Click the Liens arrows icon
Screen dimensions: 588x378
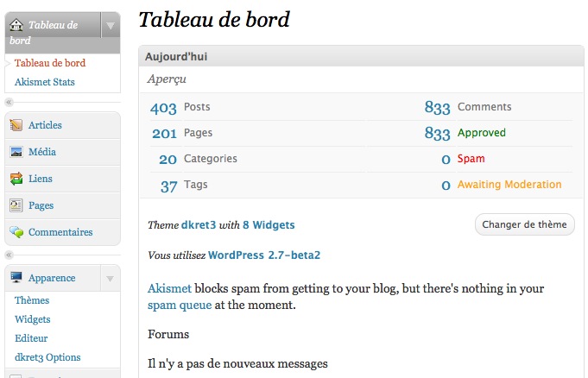click(x=16, y=179)
